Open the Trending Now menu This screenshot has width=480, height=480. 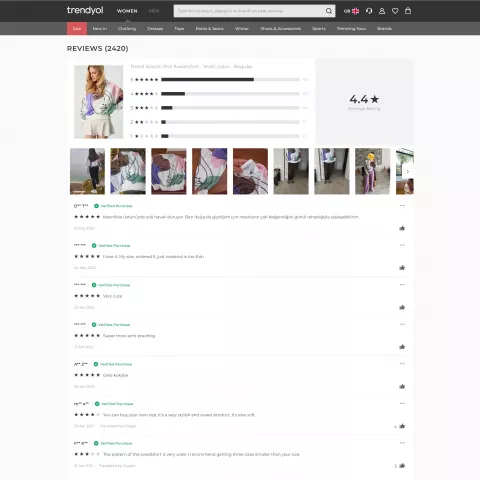click(x=351, y=29)
